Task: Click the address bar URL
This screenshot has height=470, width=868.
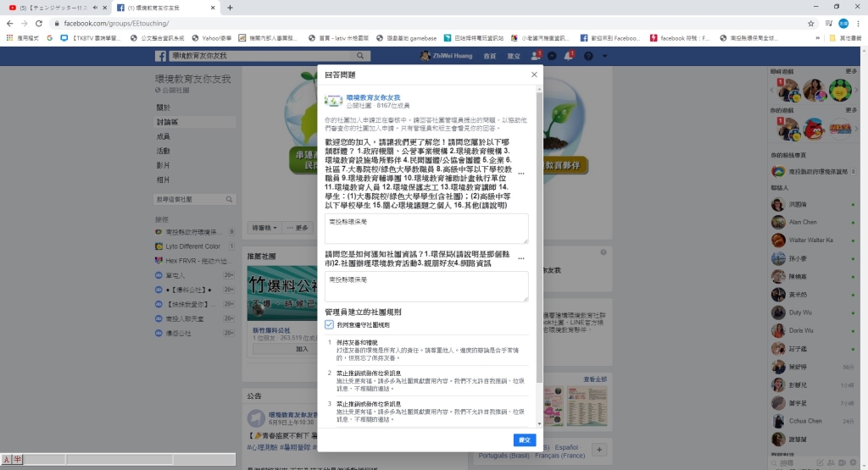Action: (x=116, y=23)
